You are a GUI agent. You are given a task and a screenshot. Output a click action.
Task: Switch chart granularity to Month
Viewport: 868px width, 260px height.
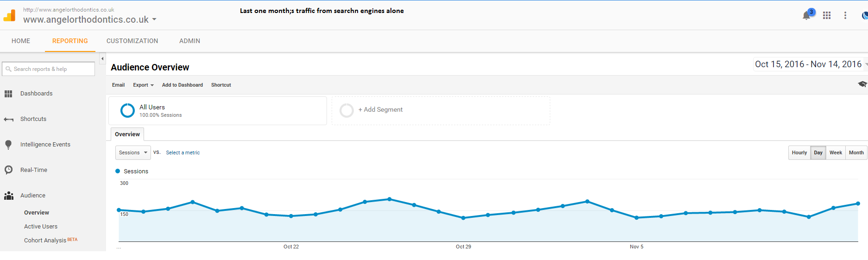pyautogui.click(x=856, y=152)
